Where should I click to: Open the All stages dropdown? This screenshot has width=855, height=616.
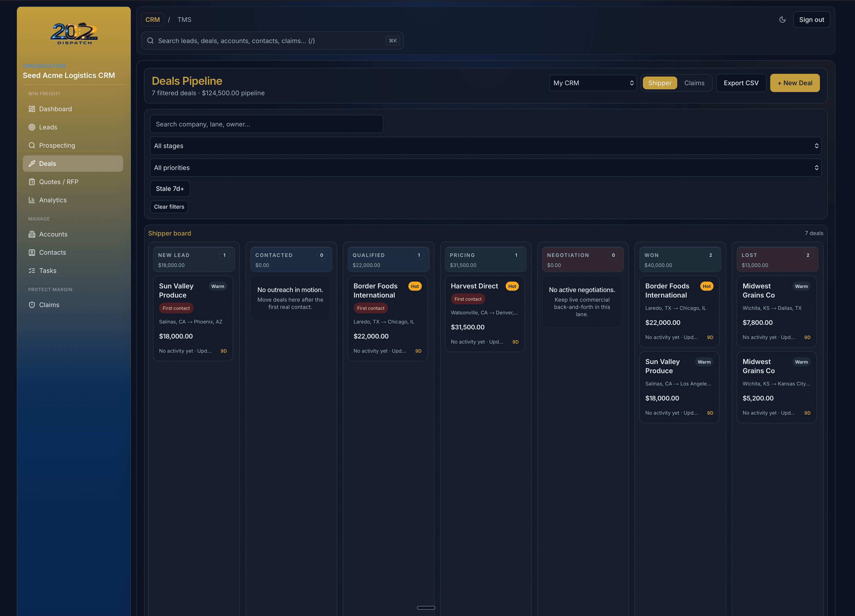click(x=486, y=146)
